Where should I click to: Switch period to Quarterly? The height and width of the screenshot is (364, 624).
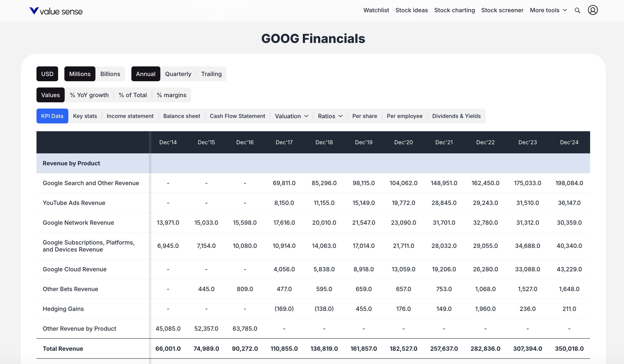pyautogui.click(x=178, y=74)
